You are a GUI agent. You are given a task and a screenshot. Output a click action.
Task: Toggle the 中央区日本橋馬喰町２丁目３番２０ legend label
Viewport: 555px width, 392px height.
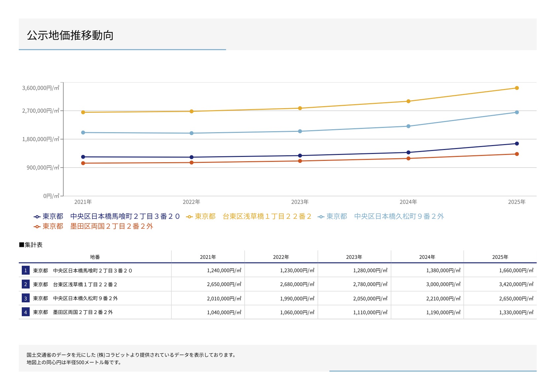[111, 217]
